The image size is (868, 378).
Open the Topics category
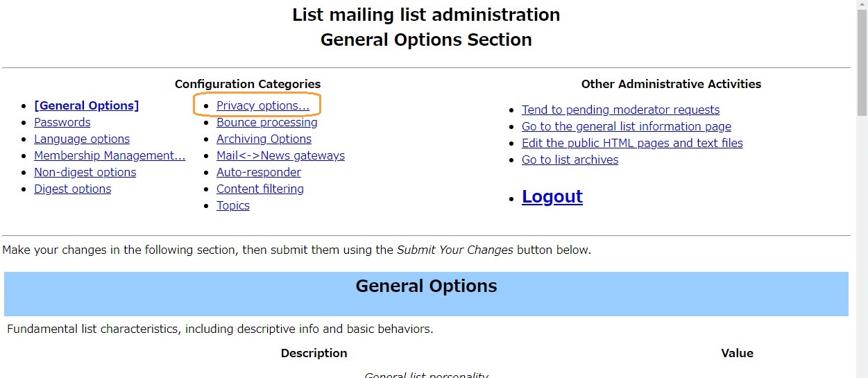pyautogui.click(x=233, y=205)
